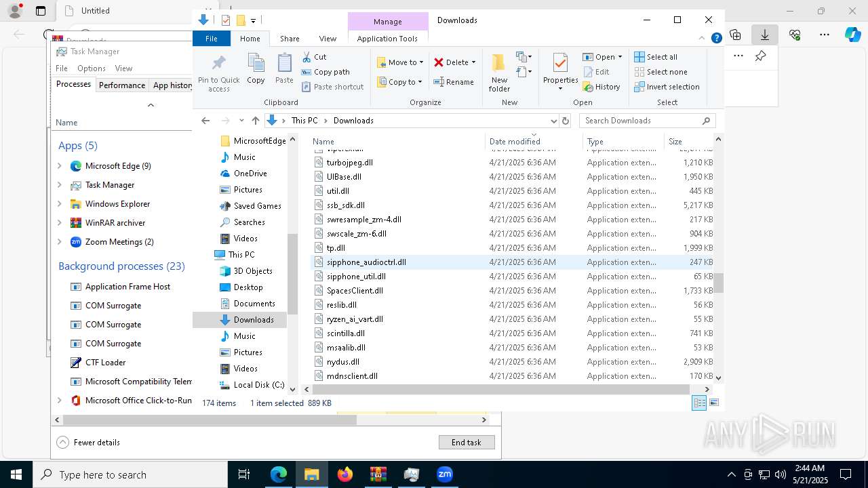Open Explorer Help question mark icon
This screenshot has height=488, width=868.
point(716,39)
